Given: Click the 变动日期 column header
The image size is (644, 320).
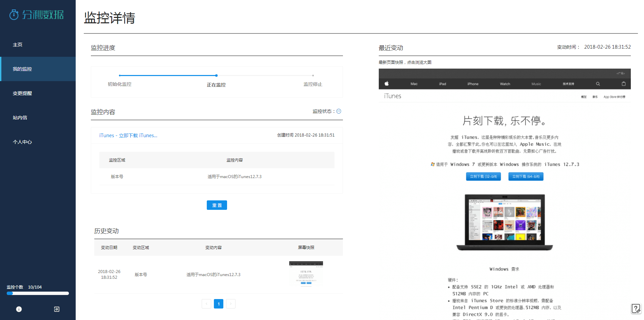Looking at the screenshot, I should pos(109,248).
